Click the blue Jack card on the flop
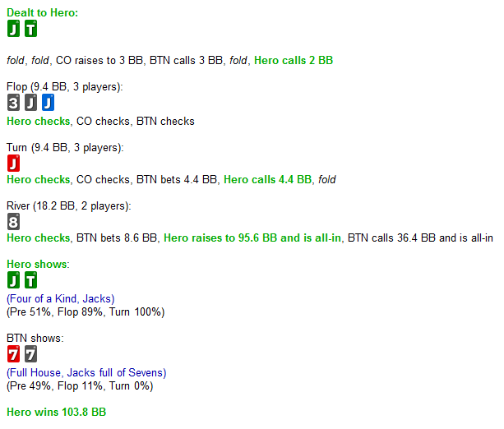 click(x=48, y=103)
